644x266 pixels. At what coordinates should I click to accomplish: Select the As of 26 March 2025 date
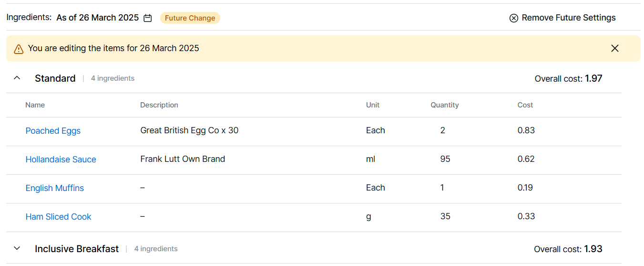pyautogui.click(x=97, y=18)
